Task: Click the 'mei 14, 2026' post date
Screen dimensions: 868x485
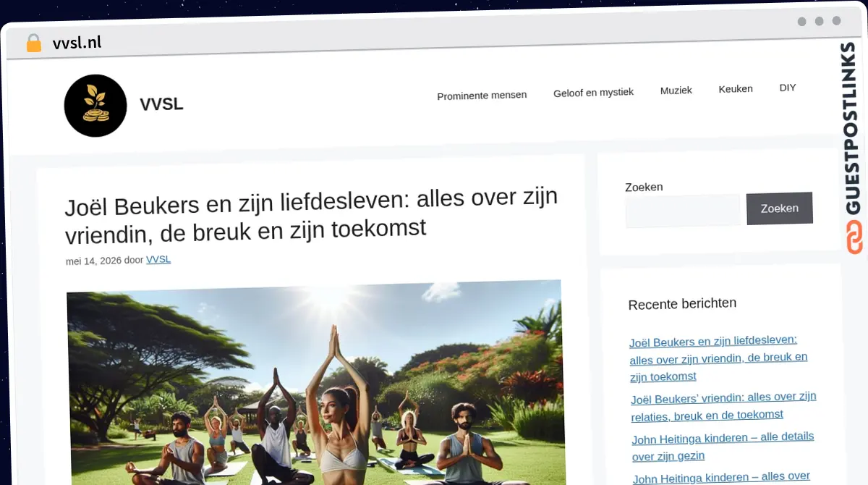Action: [93, 261]
